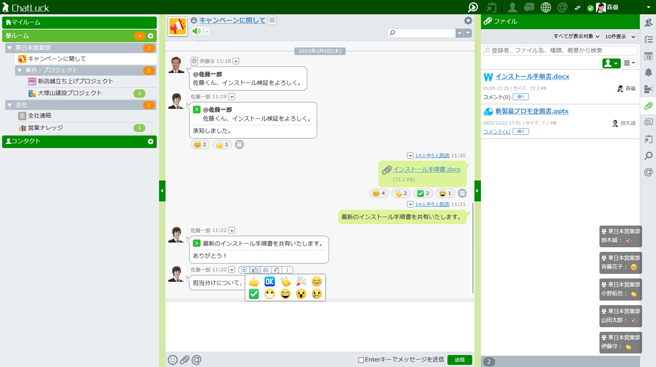Select 新店舗立ち上げプロジェクト room
The height and width of the screenshot is (367, 656).
pos(76,82)
